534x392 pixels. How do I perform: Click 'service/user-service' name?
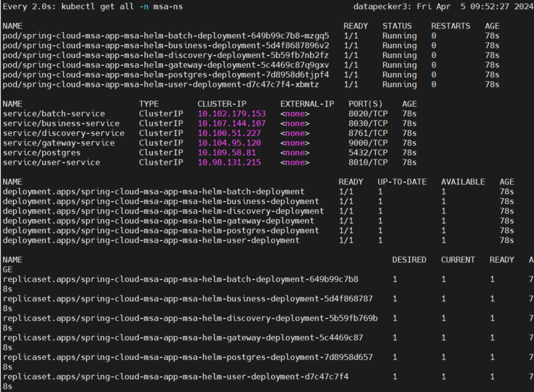[51, 163]
